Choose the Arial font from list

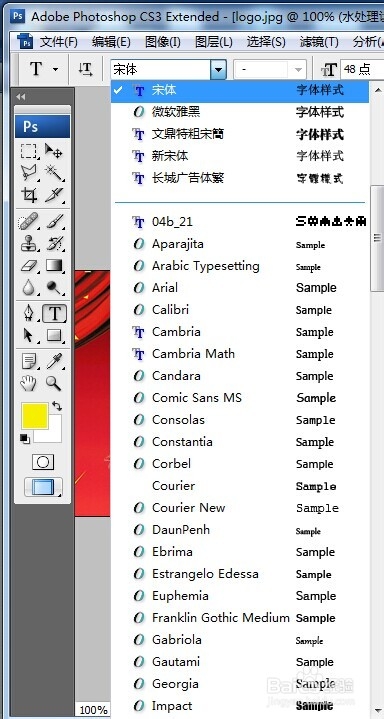(x=240, y=288)
